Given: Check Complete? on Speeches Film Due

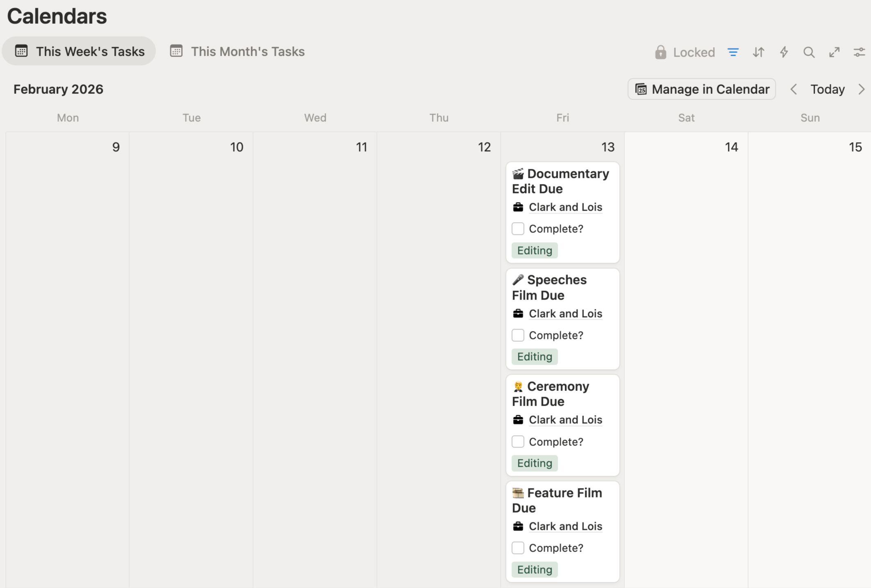Looking at the screenshot, I should coord(518,335).
